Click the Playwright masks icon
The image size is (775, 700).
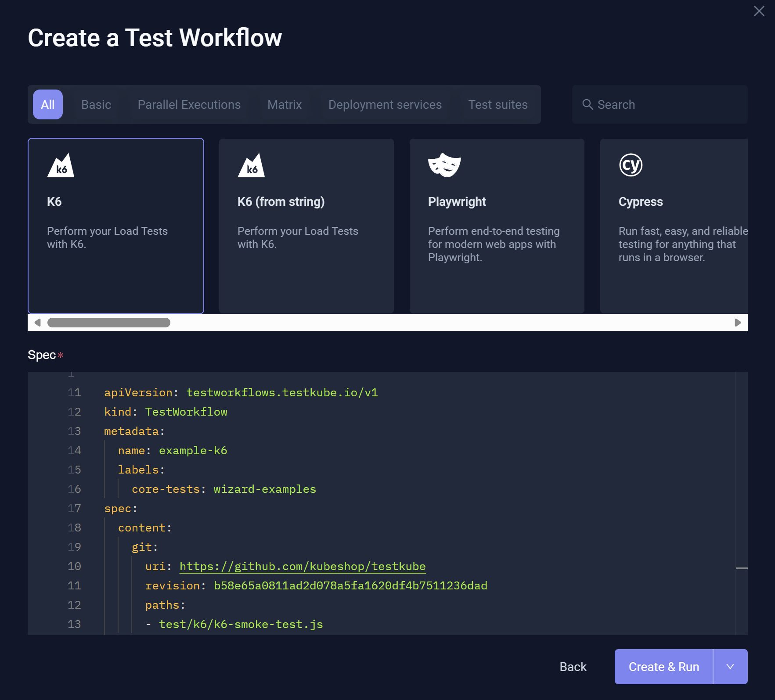coord(444,165)
